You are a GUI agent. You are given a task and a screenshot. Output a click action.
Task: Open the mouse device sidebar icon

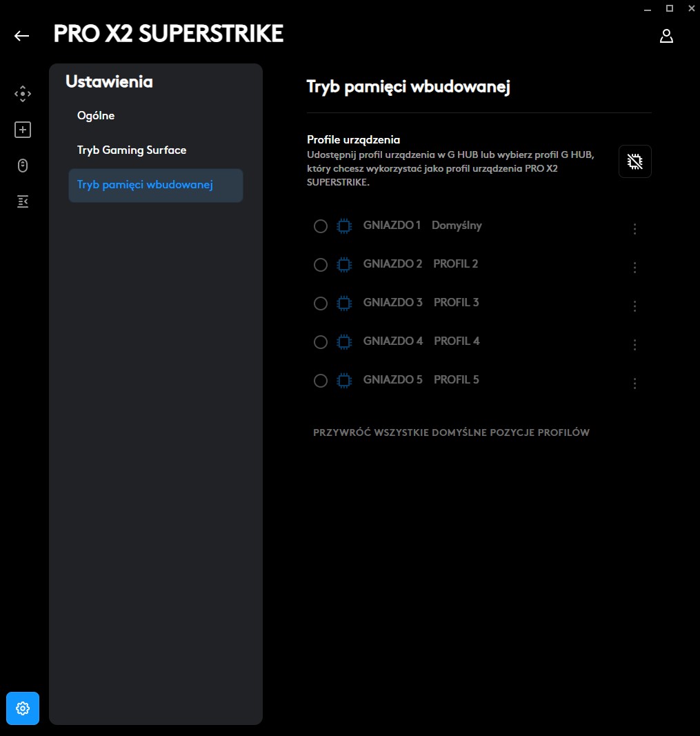[23, 166]
